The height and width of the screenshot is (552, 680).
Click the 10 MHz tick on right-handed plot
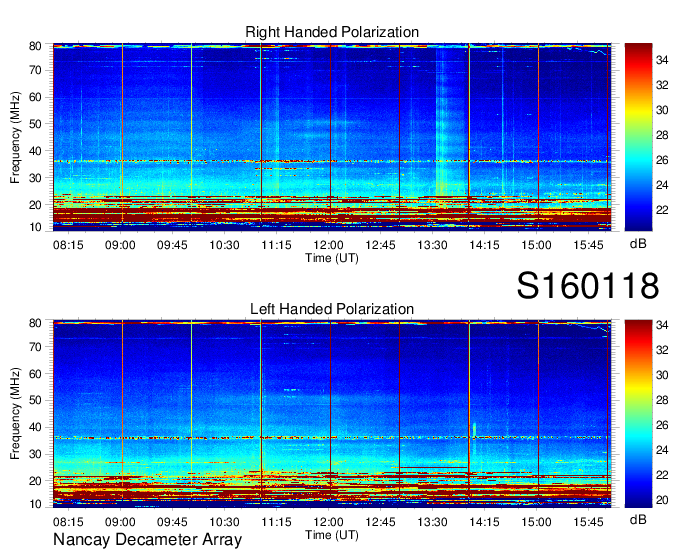tap(35, 227)
